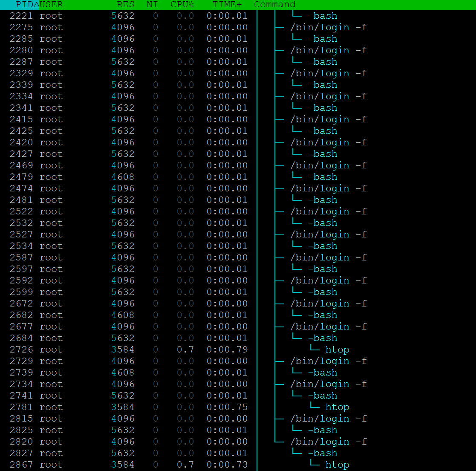Click the CPU% value of process 2726
This screenshot has width=476, height=471.
tap(185, 349)
